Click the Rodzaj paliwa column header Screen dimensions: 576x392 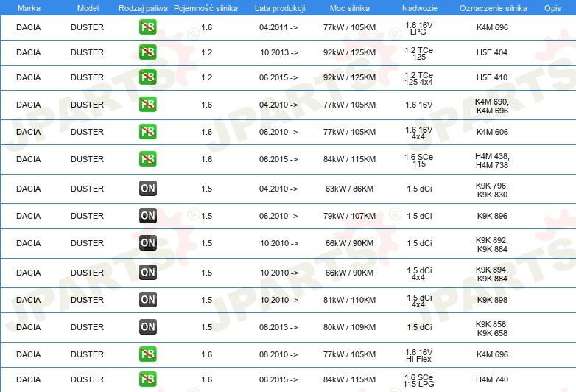coord(143,8)
